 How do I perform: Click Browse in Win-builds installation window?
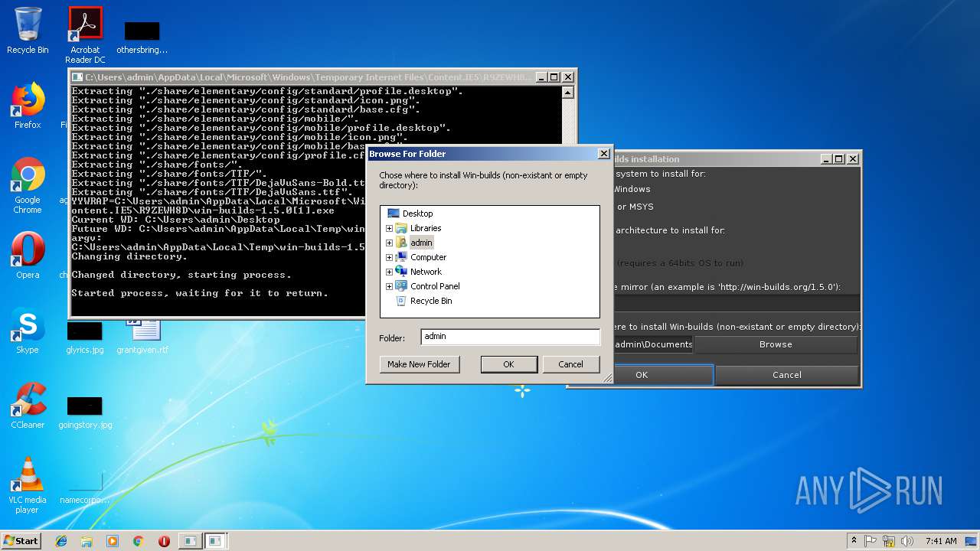[776, 344]
